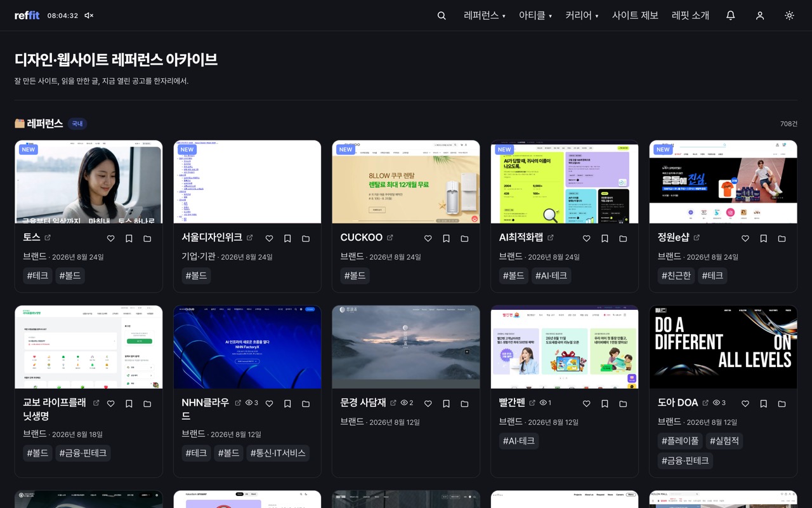
Task: Expand the 커리어 menu
Action: (x=582, y=15)
